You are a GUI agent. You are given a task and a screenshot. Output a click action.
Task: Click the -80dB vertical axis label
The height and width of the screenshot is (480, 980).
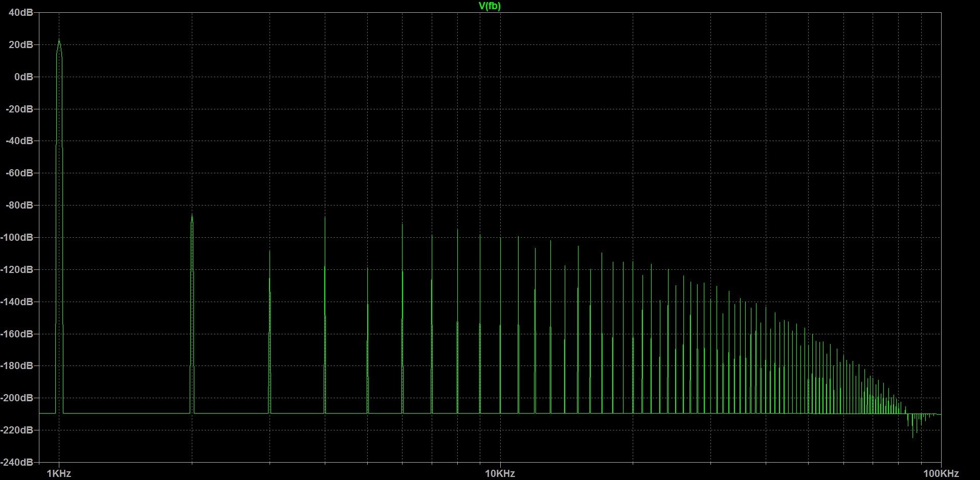point(19,205)
